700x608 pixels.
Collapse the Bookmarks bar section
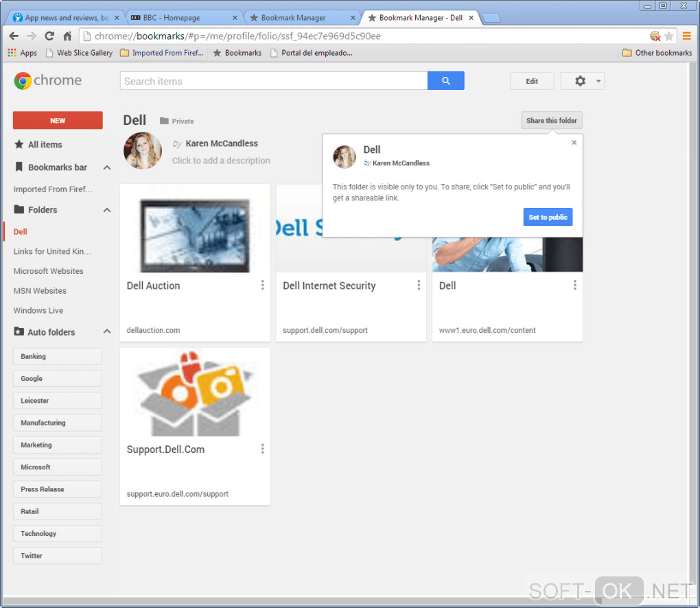tap(107, 167)
